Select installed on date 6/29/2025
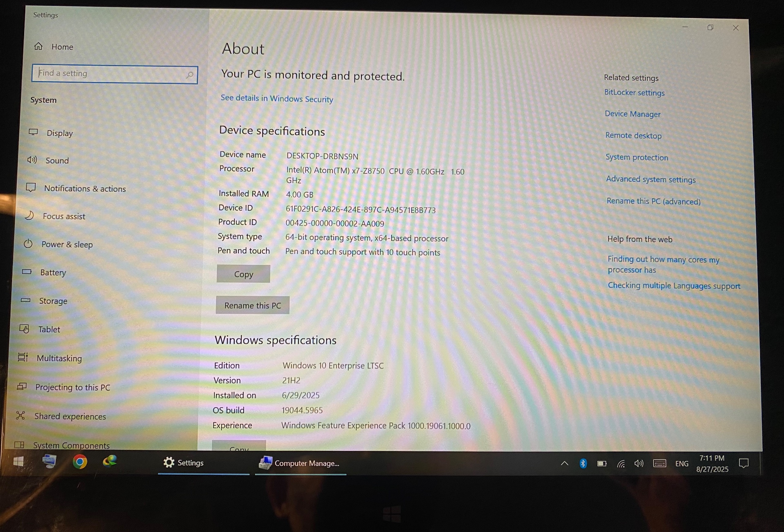Screen dimensions: 784x532 [x=300, y=395]
